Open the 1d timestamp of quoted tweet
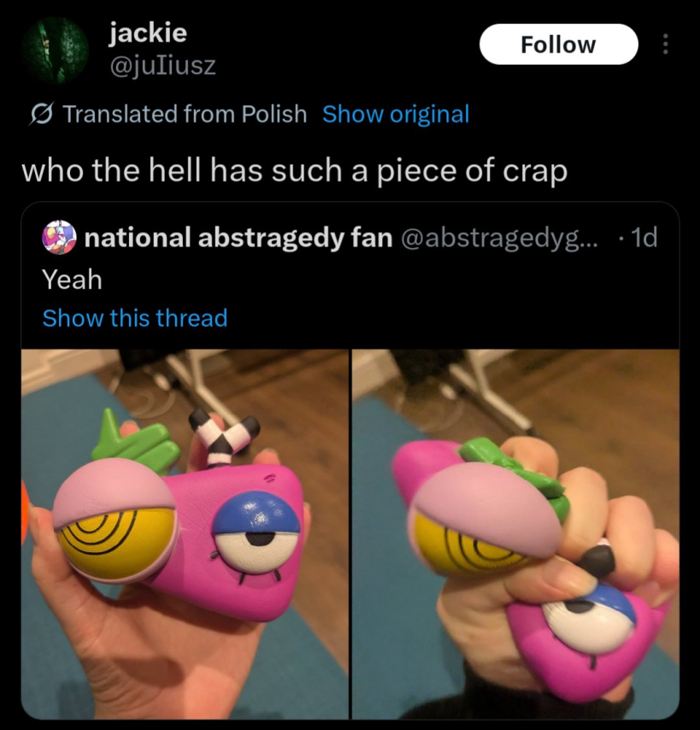700x730 pixels. click(644, 238)
